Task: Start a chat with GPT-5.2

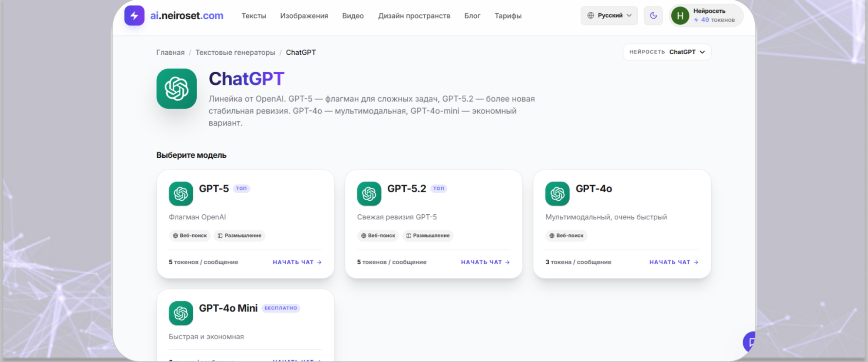Action: (x=485, y=262)
